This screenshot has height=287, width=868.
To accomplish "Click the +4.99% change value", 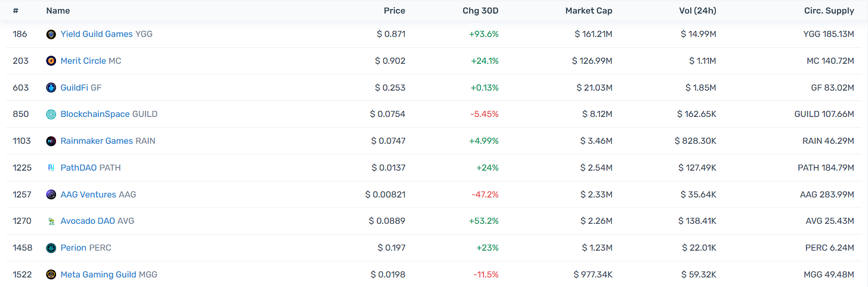I will [483, 141].
